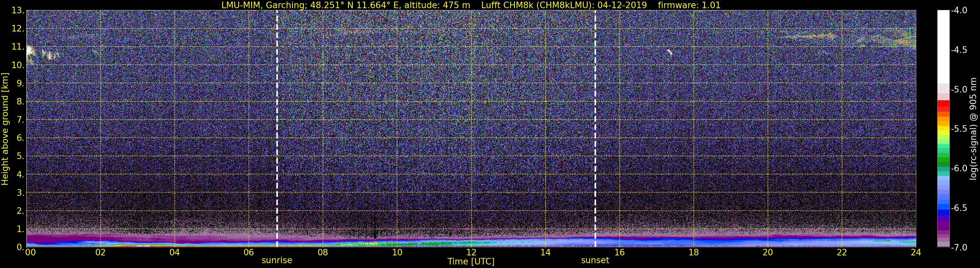Click the x-axis tick label '00'

pos(31,252)
